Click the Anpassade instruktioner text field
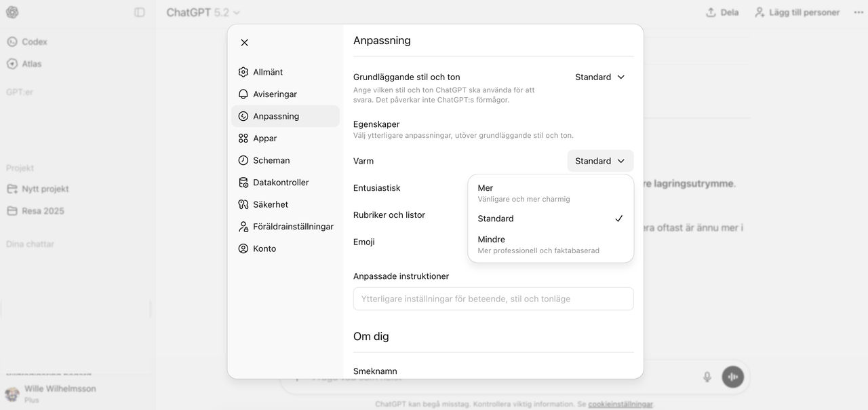 pos(493,299)
